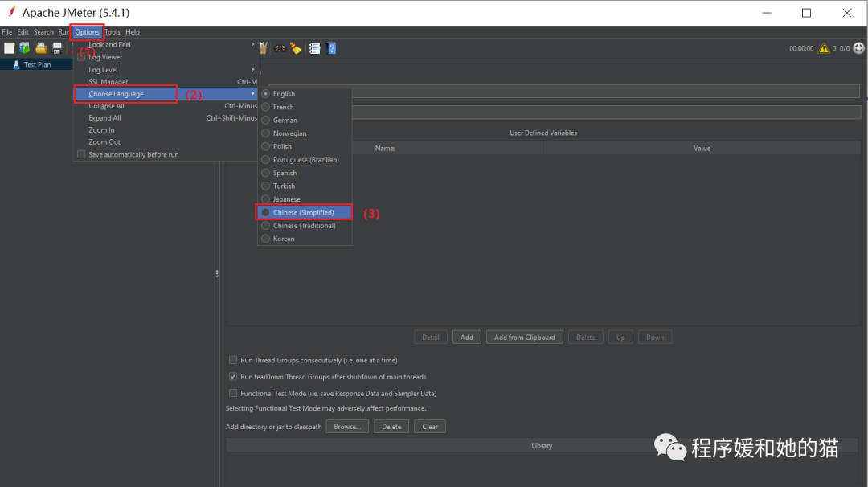Click the Browse... classpath button
Screen dimensions: 868x487
point(347,427)
